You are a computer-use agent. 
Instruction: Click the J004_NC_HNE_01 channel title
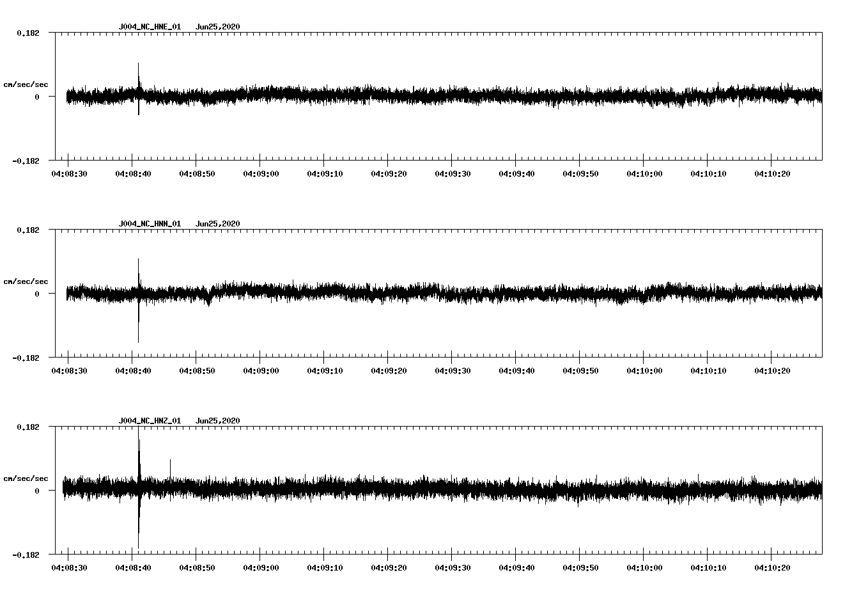[x=150, y=27]
